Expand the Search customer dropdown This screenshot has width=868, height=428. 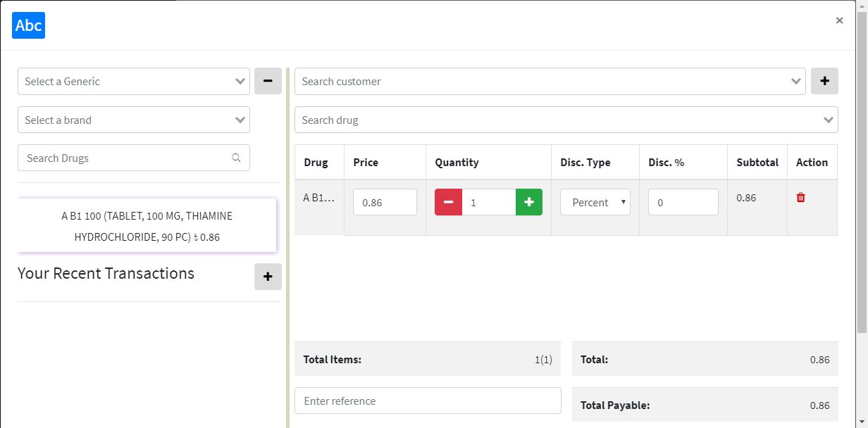click(550, 81)
